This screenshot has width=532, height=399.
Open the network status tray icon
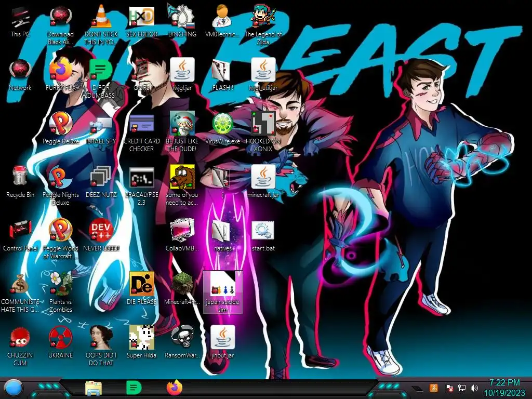(x=461, y=388)
